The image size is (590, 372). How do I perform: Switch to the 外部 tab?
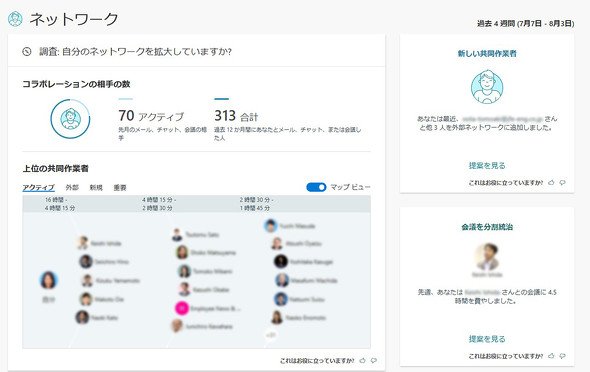(72, 187)
